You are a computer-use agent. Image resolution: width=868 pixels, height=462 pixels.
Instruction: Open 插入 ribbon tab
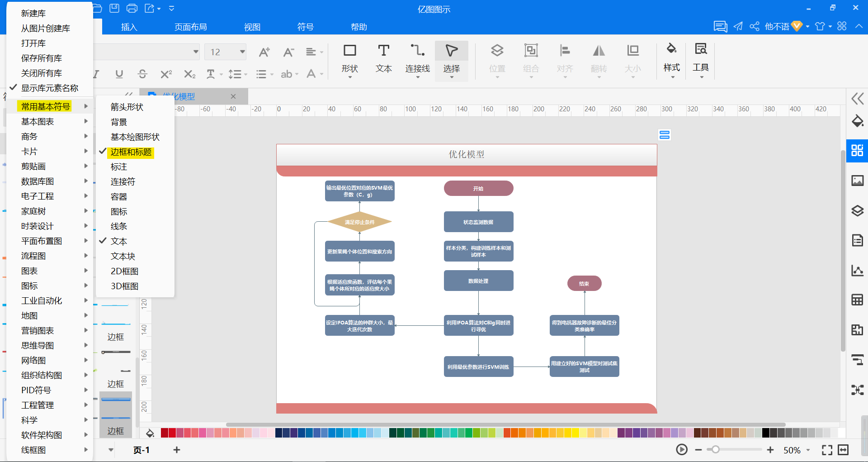pyautogui.click(x=129, y=27)
